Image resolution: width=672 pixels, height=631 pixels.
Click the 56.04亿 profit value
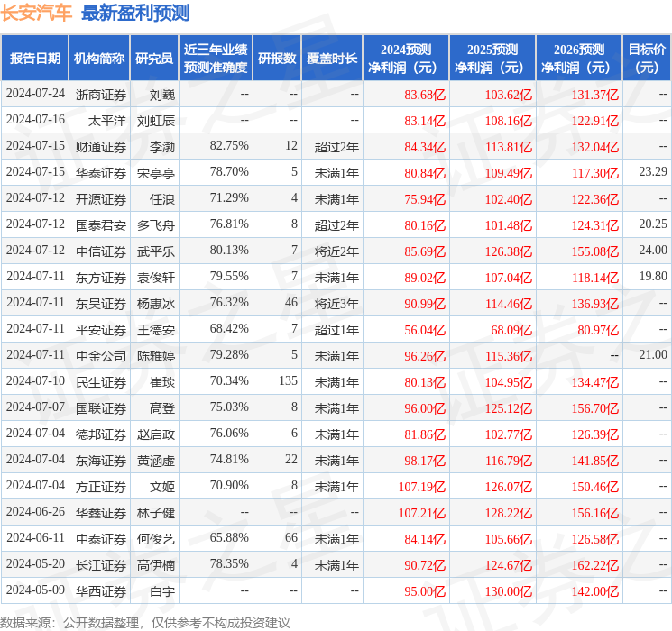pyautogui.click(x=425, y=330)
